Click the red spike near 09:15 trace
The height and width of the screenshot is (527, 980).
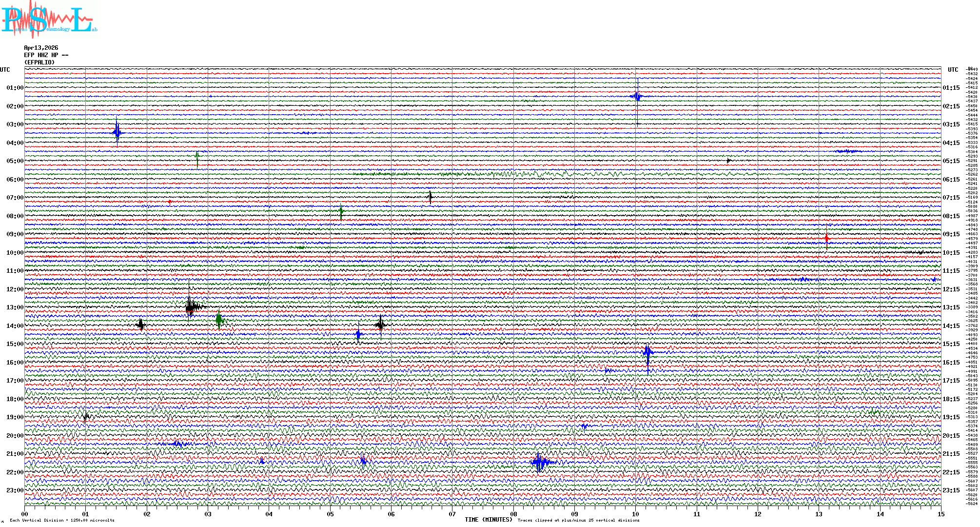click(826, 238)
